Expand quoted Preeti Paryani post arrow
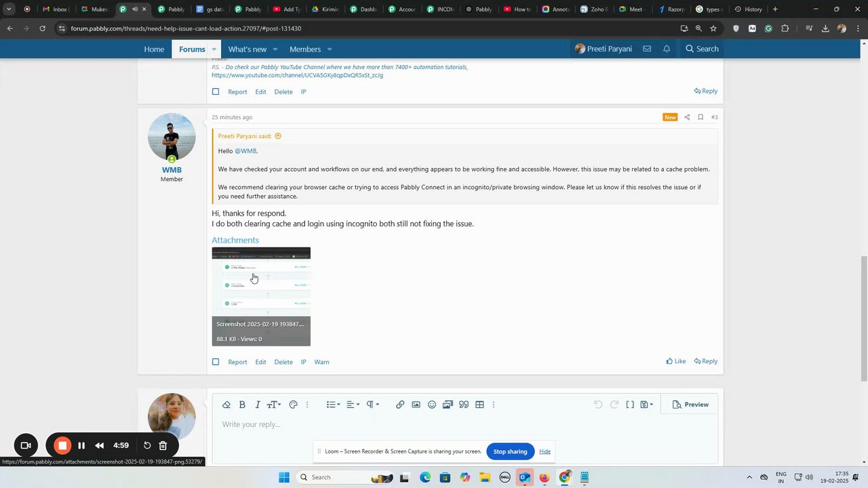 point(278,136)
